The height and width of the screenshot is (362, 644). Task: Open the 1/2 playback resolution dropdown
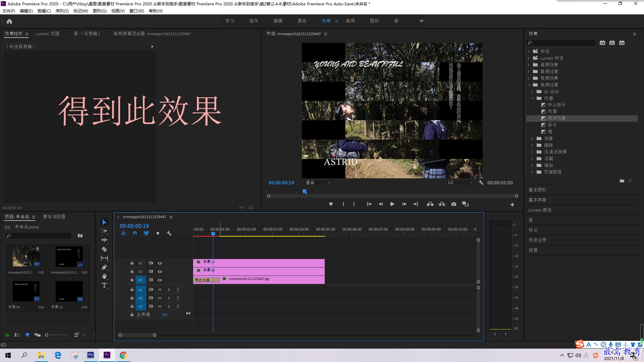460,183
